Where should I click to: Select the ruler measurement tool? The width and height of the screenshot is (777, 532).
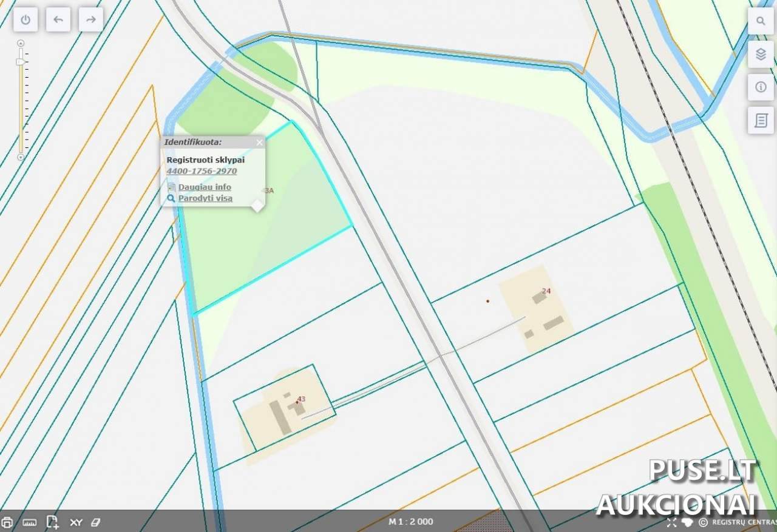[29, 522]
